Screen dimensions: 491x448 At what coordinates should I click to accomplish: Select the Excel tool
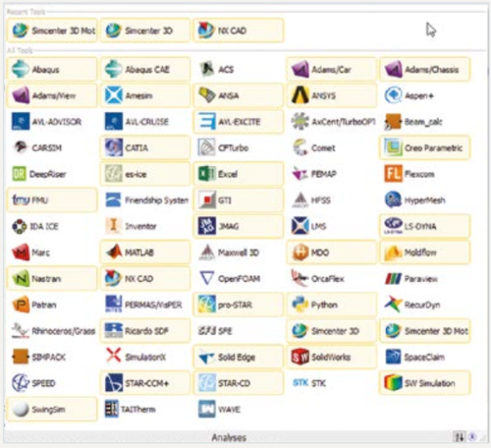pyautogui.click(x=239, y=174)
